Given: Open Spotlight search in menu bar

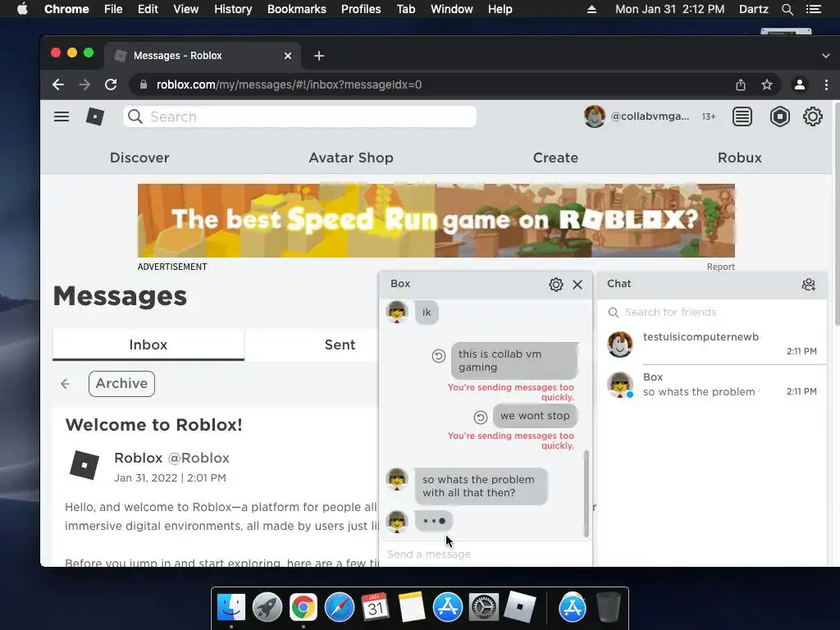Looking at the screenshot, I should [x=787, y=9].
